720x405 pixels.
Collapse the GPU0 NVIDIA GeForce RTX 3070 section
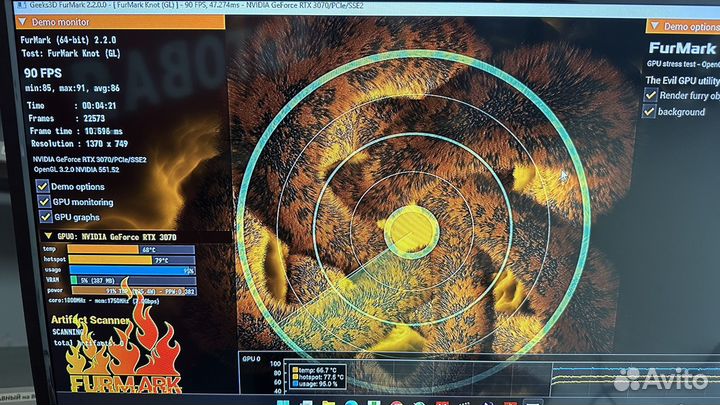pyautogui.click(x=48, y=236)
